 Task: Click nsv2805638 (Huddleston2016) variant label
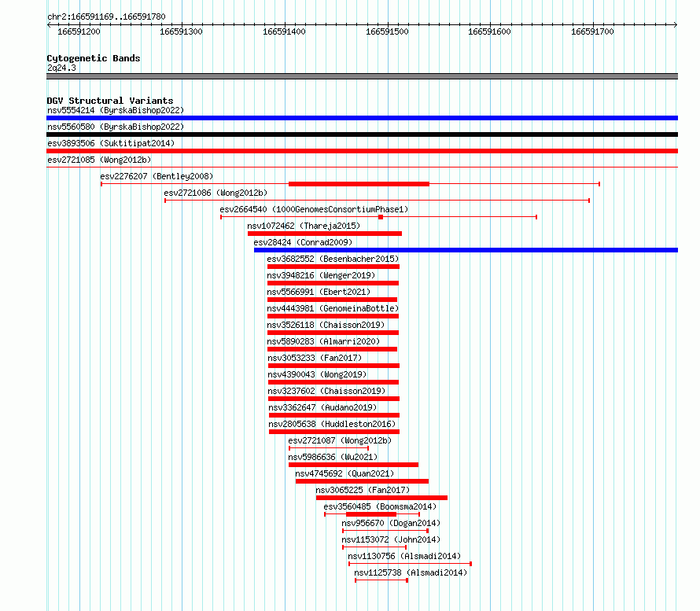pos(332,424)
